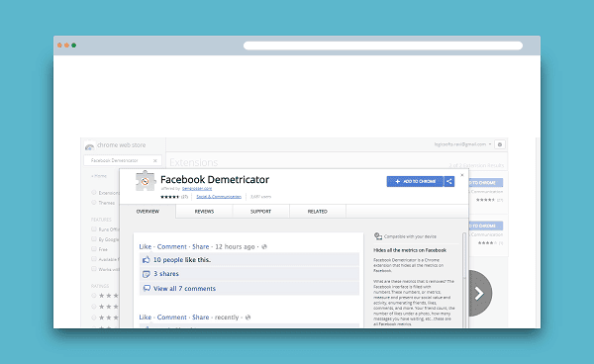Tick the Works with Google Drive checkbox

coord(94,269)
